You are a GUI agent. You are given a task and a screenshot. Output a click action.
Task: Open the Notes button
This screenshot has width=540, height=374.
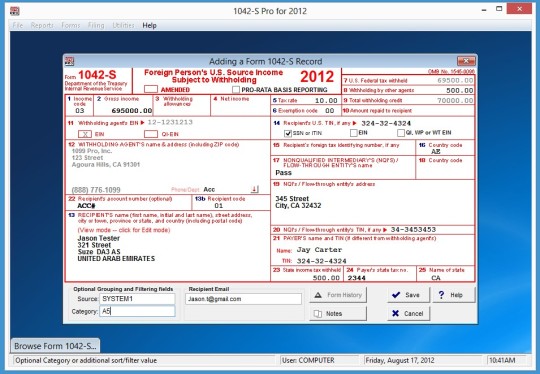click(x=338, y=313)
